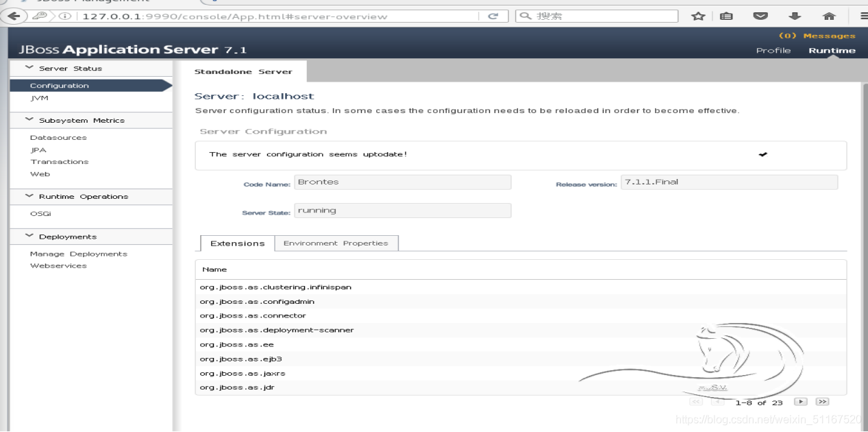
Task: Go to the previous page of extensions
Action: click(718, 402)
